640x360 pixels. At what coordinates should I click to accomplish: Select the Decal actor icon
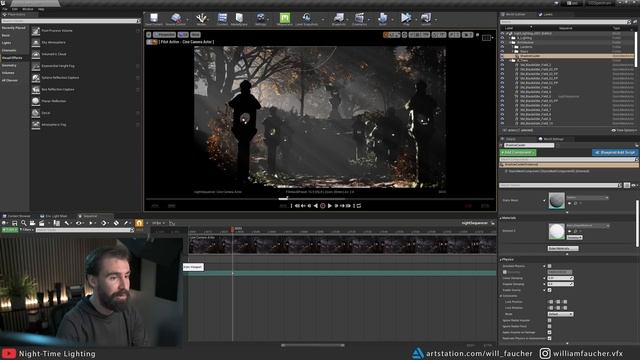[36, 113]
